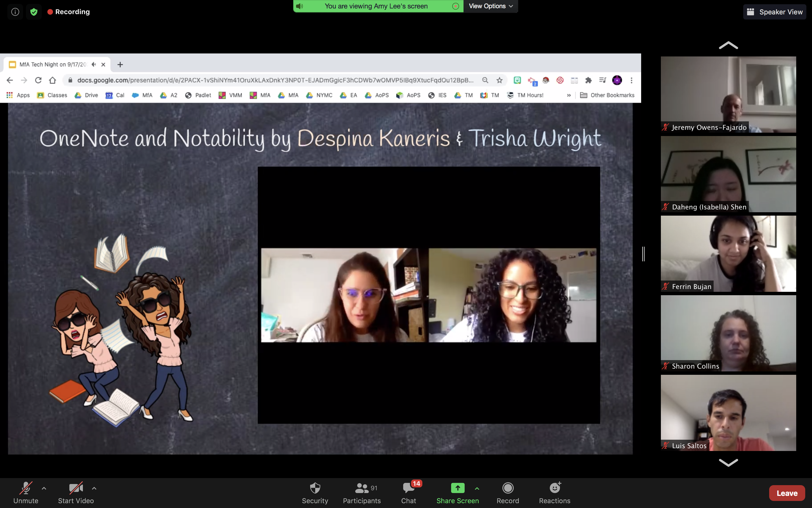The image size is (812, 508).
Task: Open the A2 bookmark
Action: click(169, 95)
